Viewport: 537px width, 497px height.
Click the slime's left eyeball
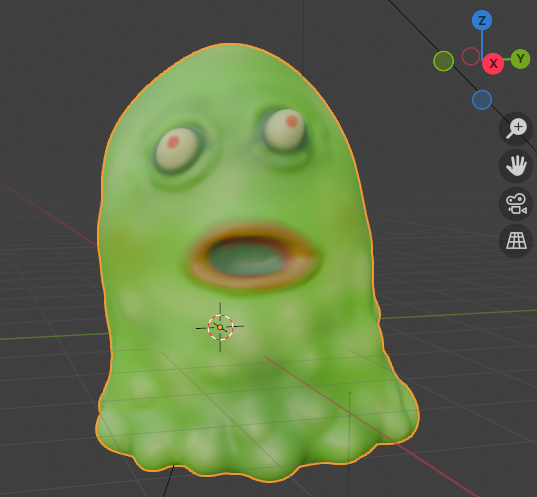click(x=177, y=150)
